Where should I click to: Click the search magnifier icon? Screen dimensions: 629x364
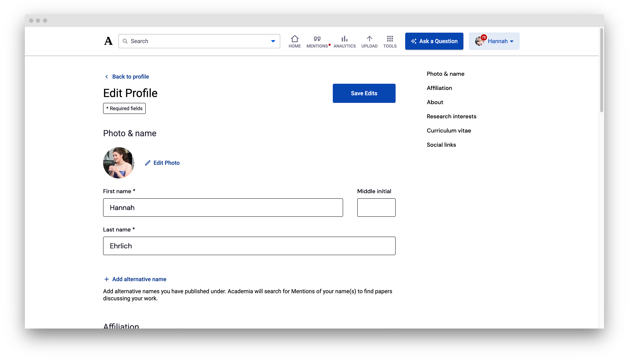click(x=125, y=41)
